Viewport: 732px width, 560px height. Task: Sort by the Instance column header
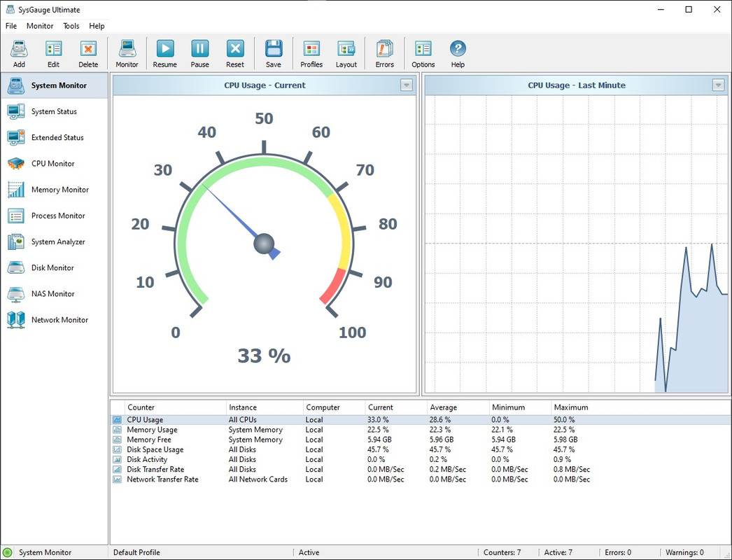click(x=265, y=407)
